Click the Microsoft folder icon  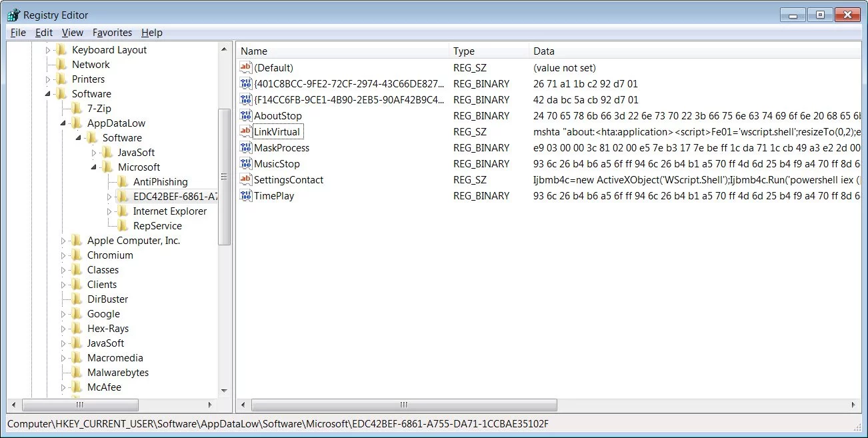(x=108, y=167)
